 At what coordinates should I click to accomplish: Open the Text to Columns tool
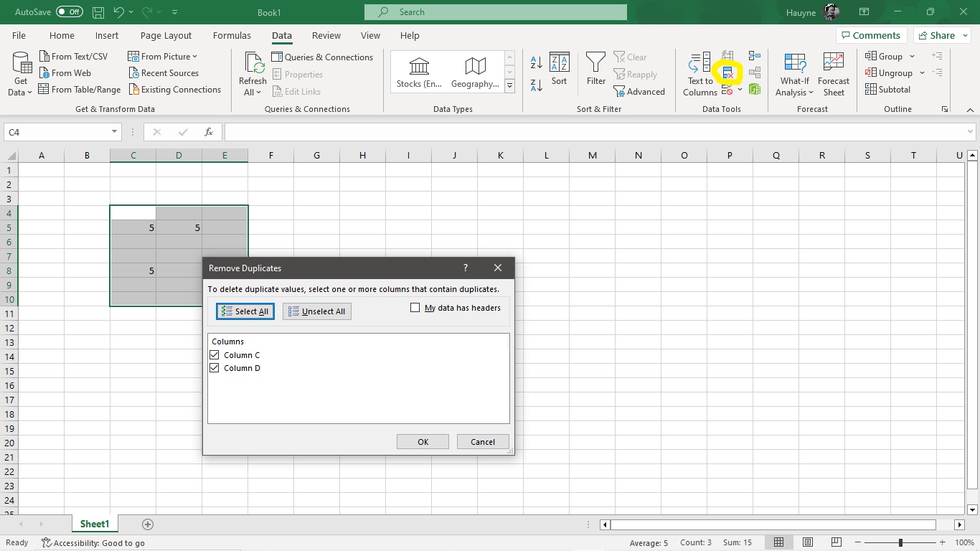[x=697, y=72]
